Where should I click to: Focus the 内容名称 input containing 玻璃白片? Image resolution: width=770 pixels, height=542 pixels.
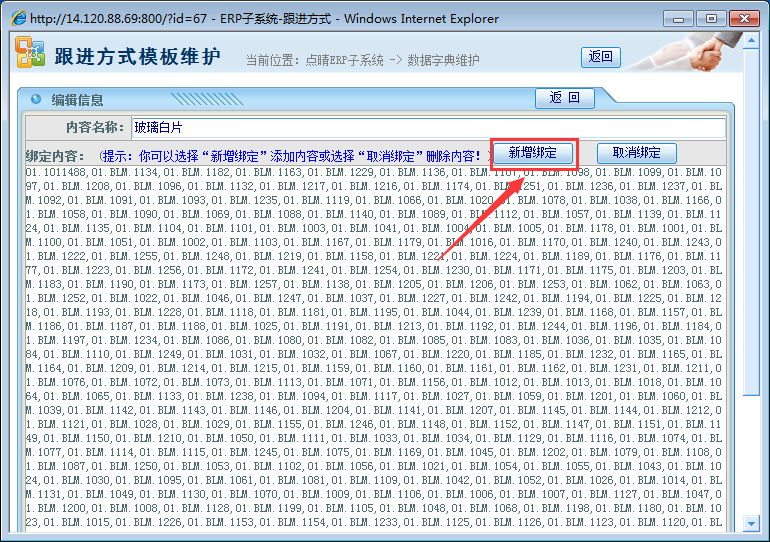pyautogui.click(x=428, y=128)
